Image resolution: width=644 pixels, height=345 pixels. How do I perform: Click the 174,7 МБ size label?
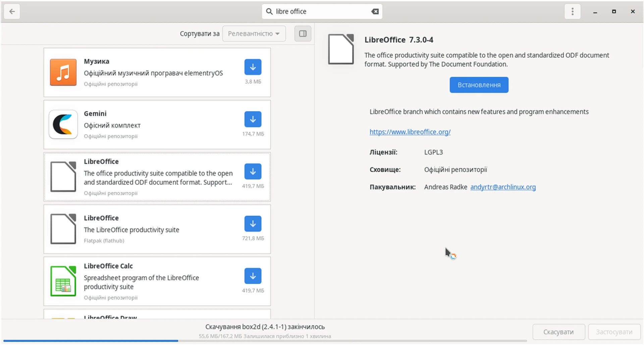click(x=253, y=134)
